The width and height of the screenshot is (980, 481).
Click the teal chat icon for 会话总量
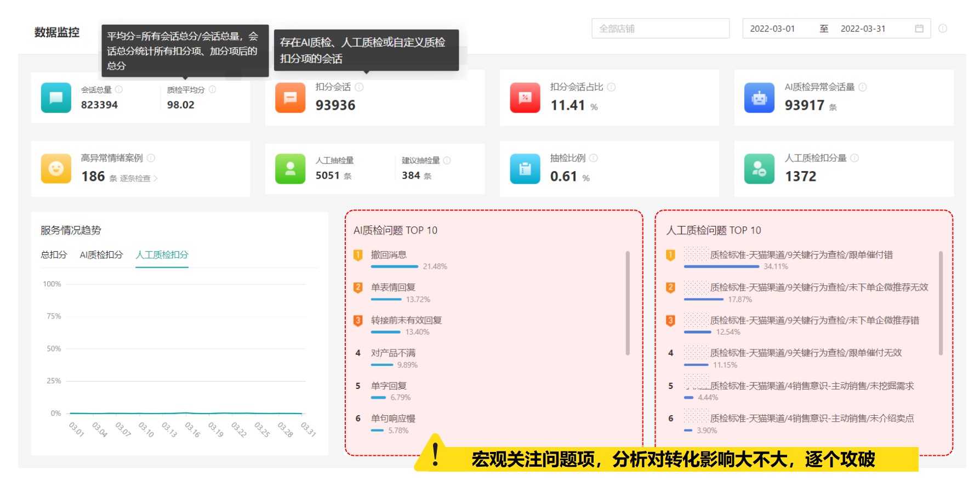pos(56,98)
